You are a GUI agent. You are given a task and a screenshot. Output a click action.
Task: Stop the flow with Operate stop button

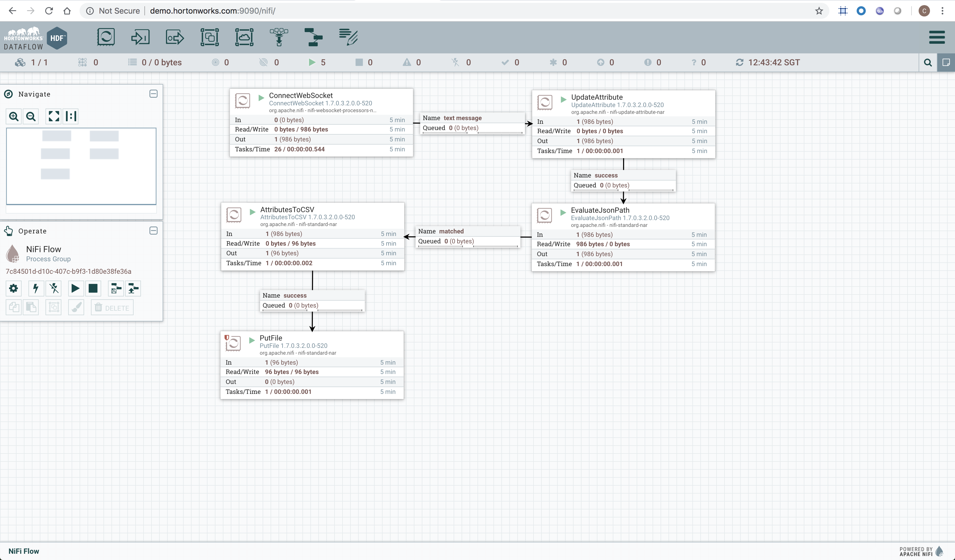(x=93, y=289)
